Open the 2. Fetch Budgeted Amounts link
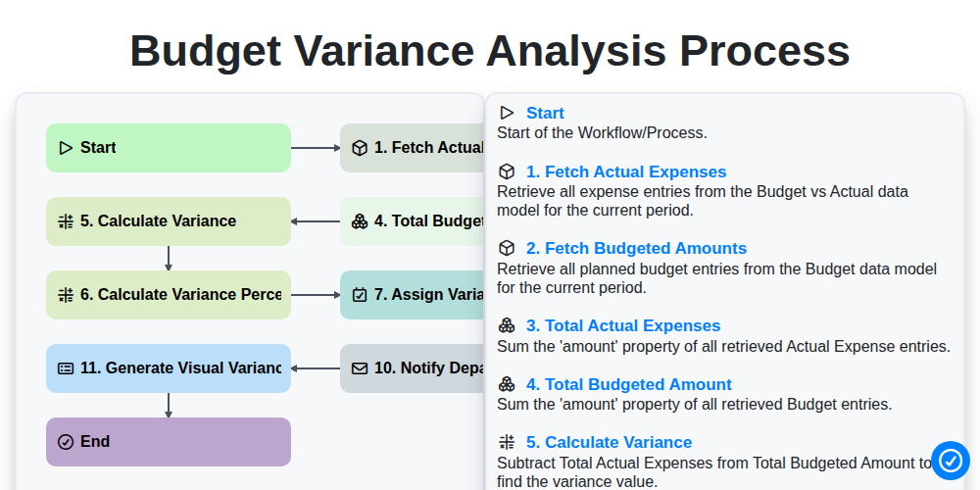The height and width of the screenshot is (490, 980). click(636, 248)
